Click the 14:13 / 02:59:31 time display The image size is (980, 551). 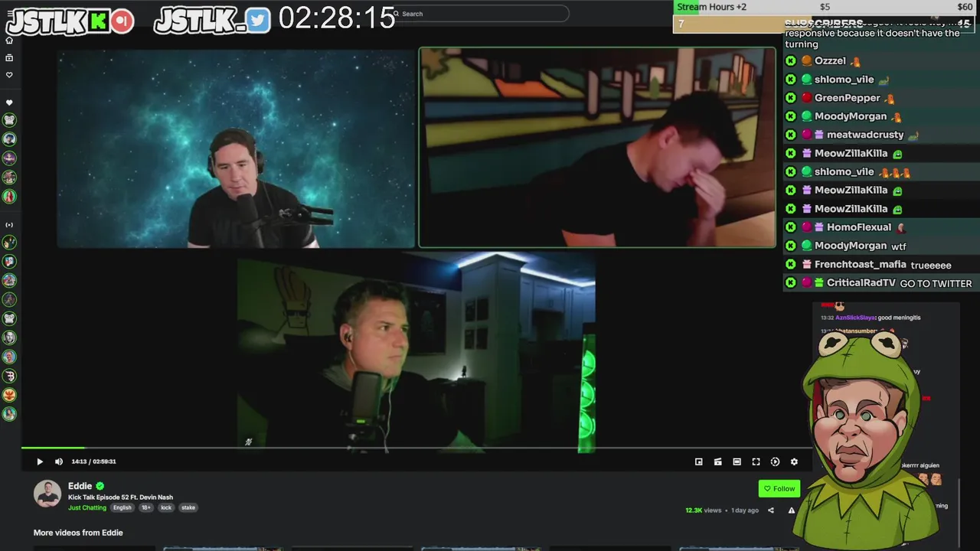(x=93, y=461)
